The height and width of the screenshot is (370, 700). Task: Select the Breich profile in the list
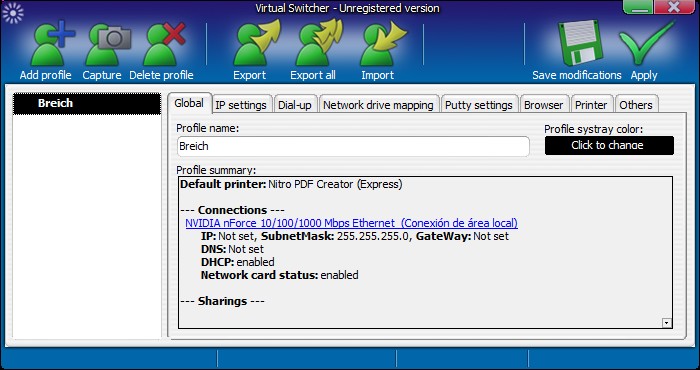(x=87, y=104)
